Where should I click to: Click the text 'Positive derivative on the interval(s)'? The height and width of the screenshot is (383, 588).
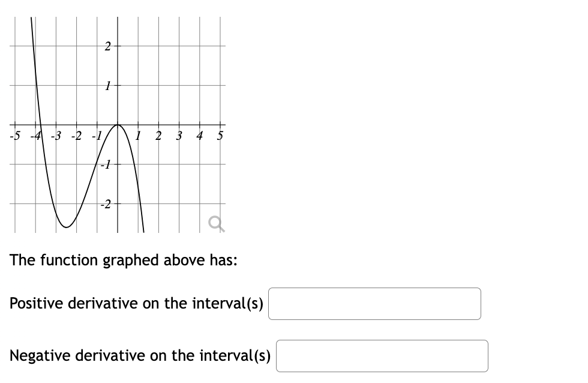click(137, 303)
